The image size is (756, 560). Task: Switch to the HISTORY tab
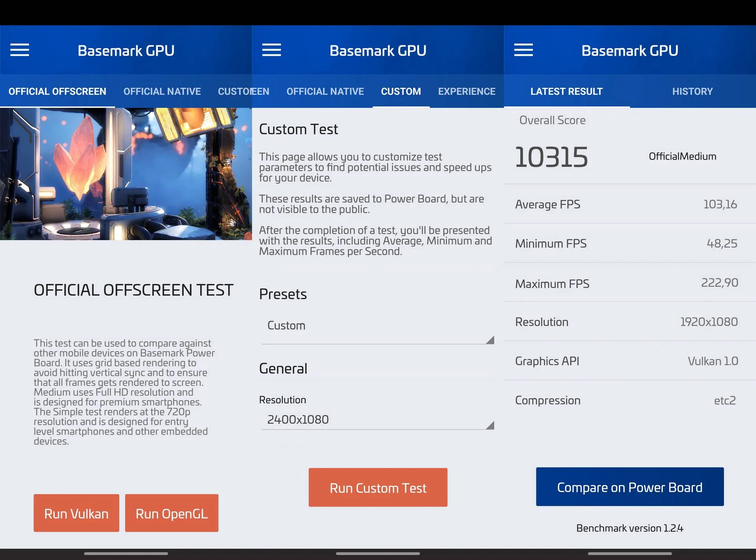[693, 91]
